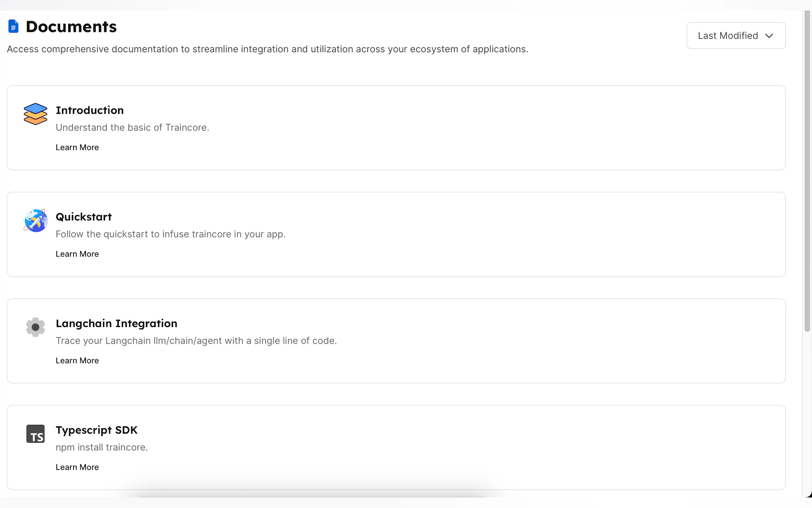The height and width of the screenshot is (508, 812).
Task: Open the Langchain Integration title
Action: coord(116,323)
